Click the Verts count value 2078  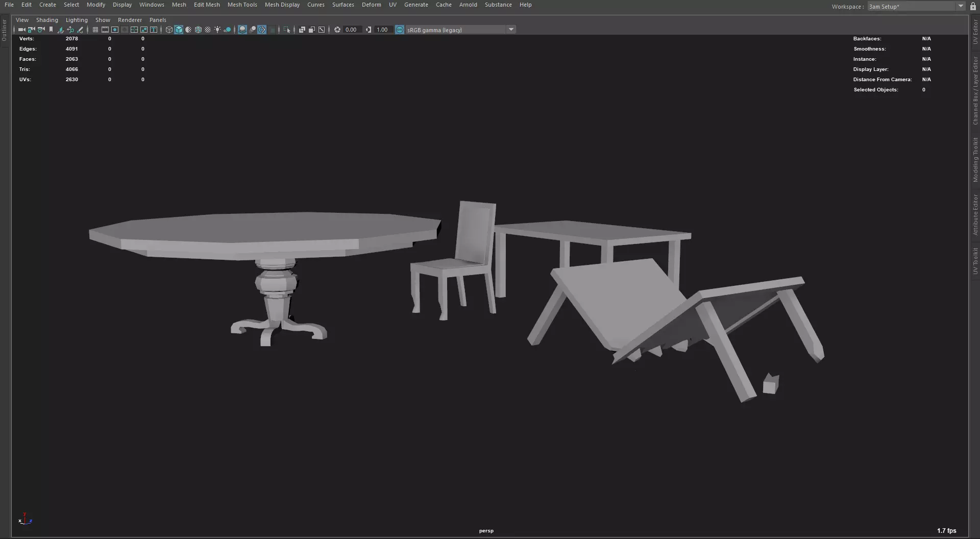point(71,39)
